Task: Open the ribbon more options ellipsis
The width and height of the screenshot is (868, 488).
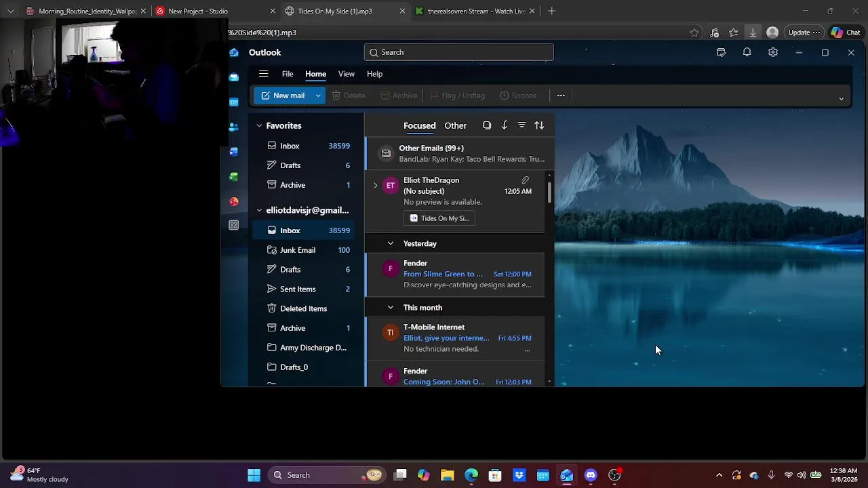Action: [x=561, y=96]
